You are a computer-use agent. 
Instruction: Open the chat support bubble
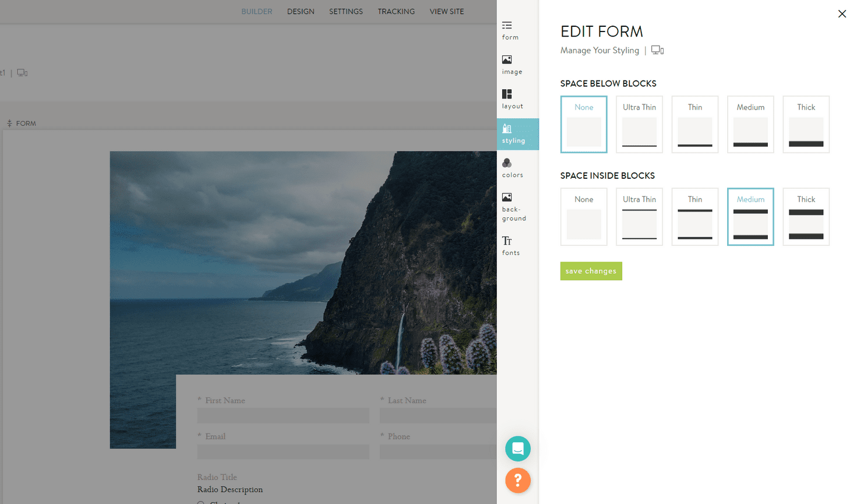click(x=517, y=449)
